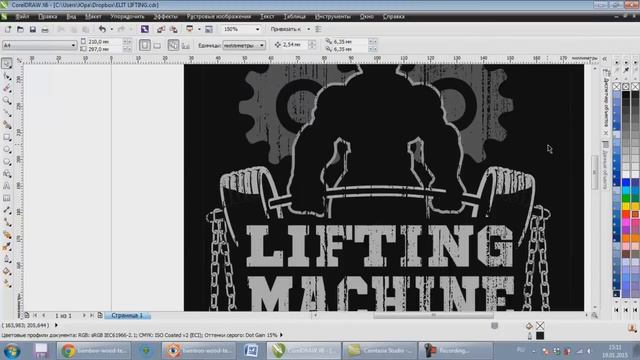640x360 pixels.
Task: Expand the color profile info arrow
Action: (x=281, y=335)
